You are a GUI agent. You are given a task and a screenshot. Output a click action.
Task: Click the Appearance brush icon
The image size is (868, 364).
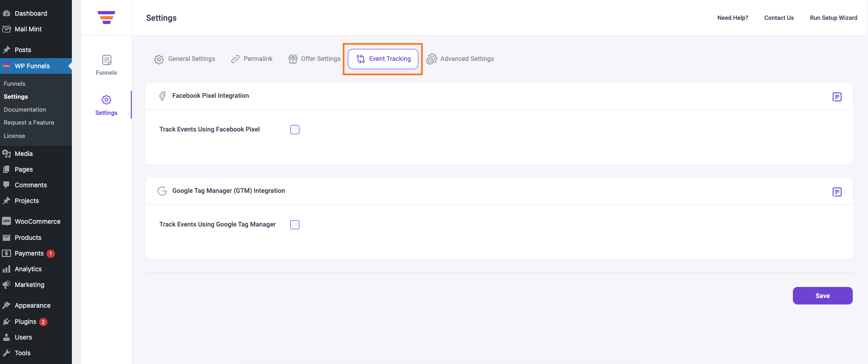[6, 305]
